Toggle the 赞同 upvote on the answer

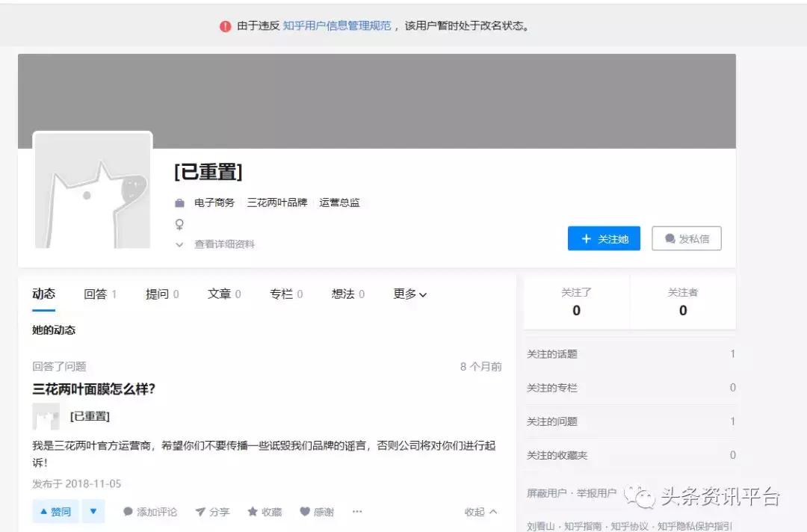[x=55, y=511]
